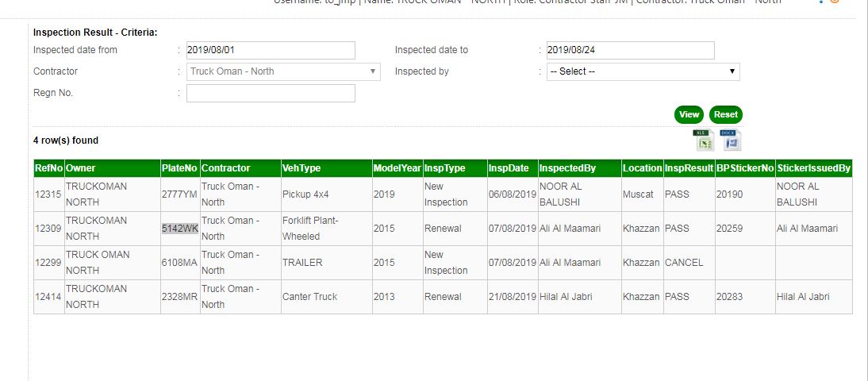Expand the Inspected by dropdown
The width and height of the screenshot is (868, 381).
click(x=643, y=71)
